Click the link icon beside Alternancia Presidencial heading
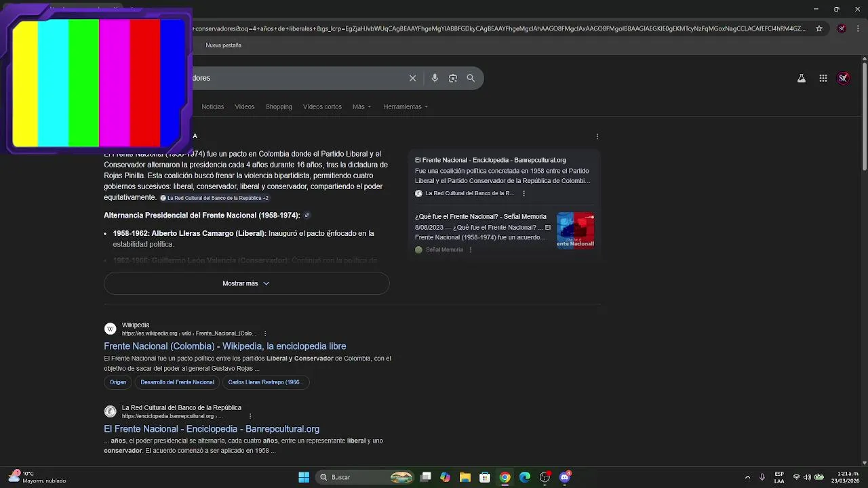 tap(307, 216)
